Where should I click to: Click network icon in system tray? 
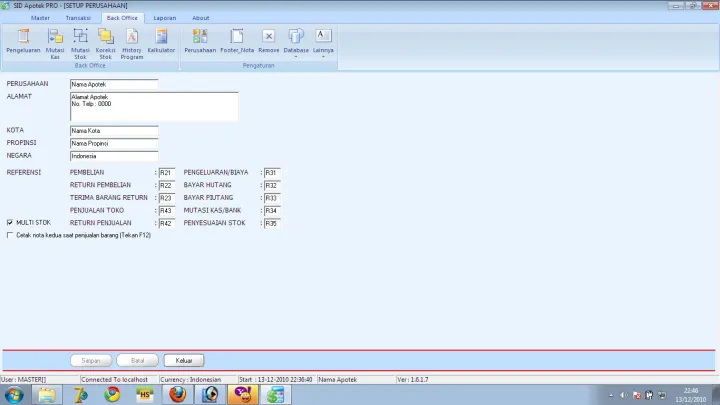coord(662,395)
